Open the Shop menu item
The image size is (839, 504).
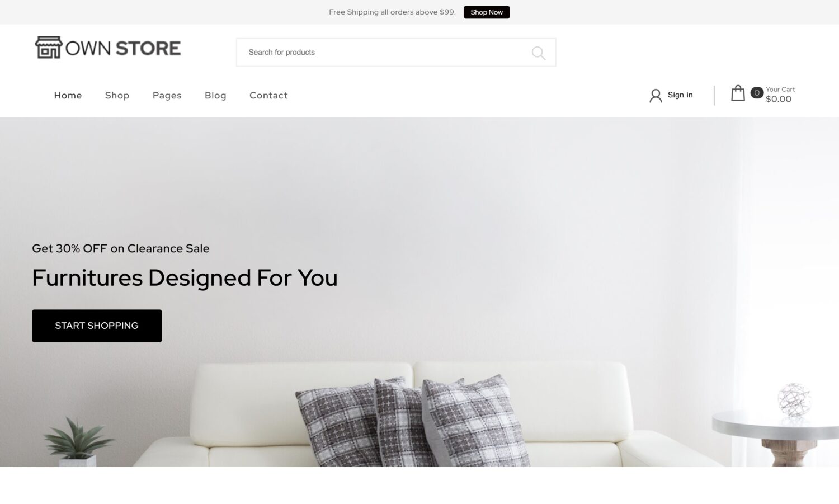click(x=117, y=96)
